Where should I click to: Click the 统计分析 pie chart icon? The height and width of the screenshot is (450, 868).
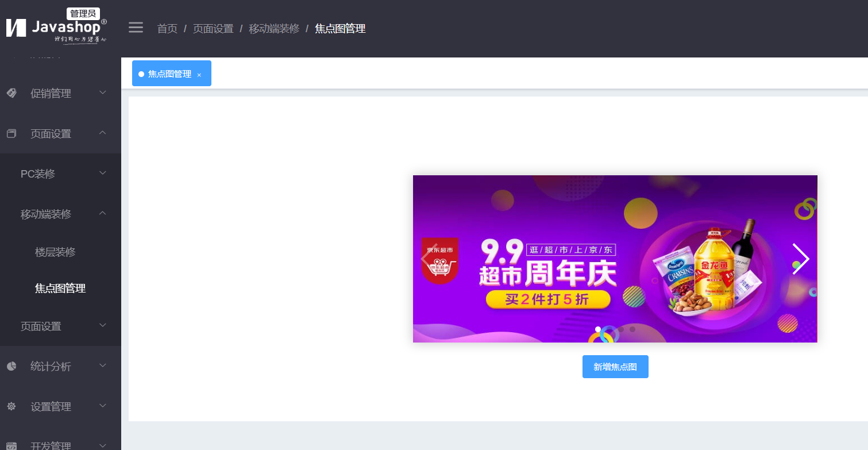click(x=11, y=366)
